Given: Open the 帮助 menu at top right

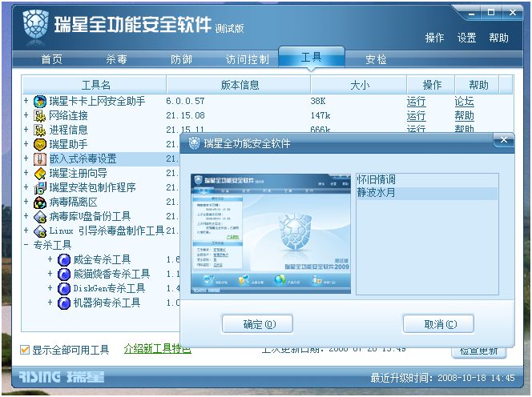Looking at the screenshot, I should coord(498,38).
